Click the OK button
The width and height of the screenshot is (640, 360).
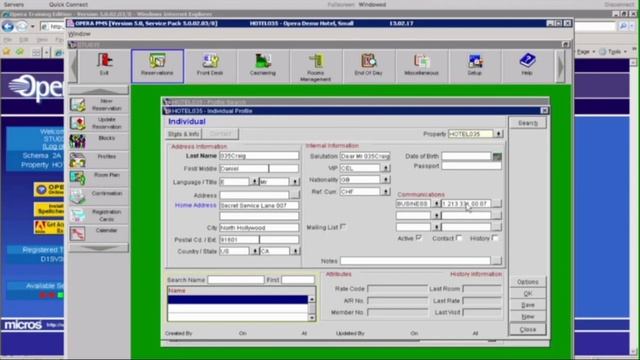coord(527,293)
